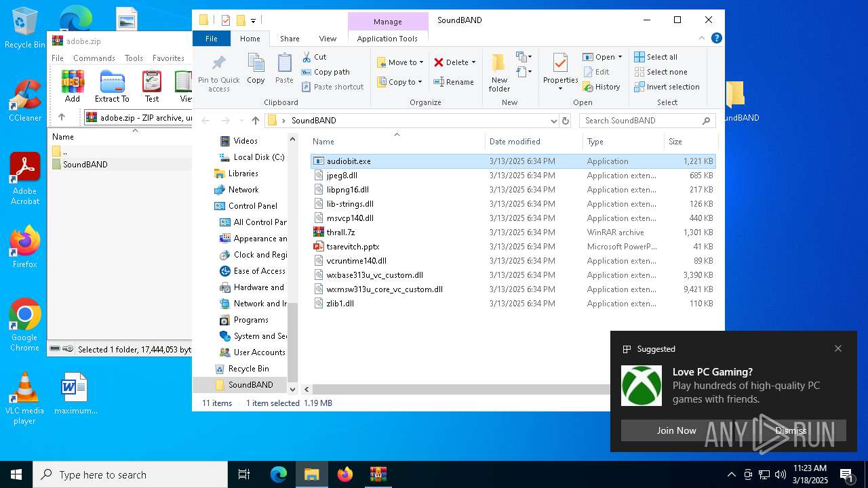Open the Explorer Help icon
The image size is (868, 488).
(x=716, y=39)
